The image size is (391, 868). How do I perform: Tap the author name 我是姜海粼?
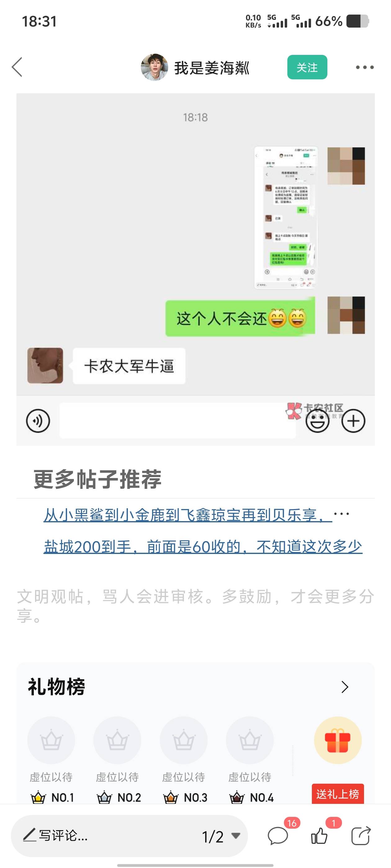212,68
